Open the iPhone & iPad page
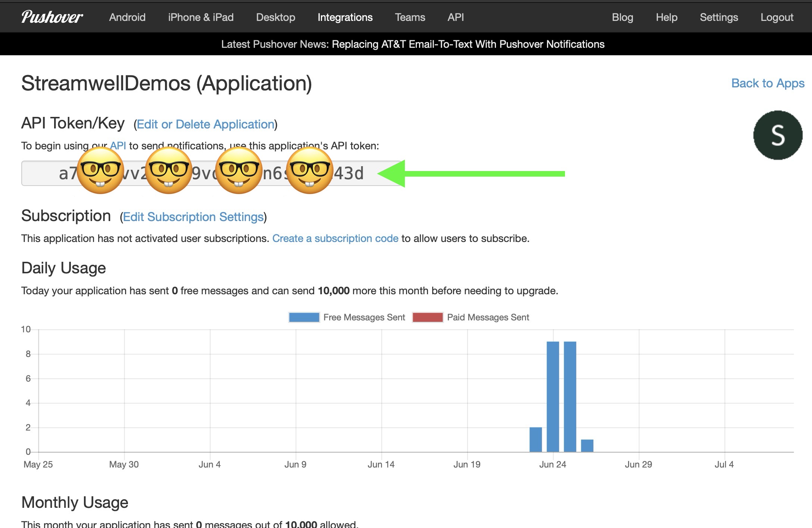Screen dimensions: 812x528 tap(201, 17)
